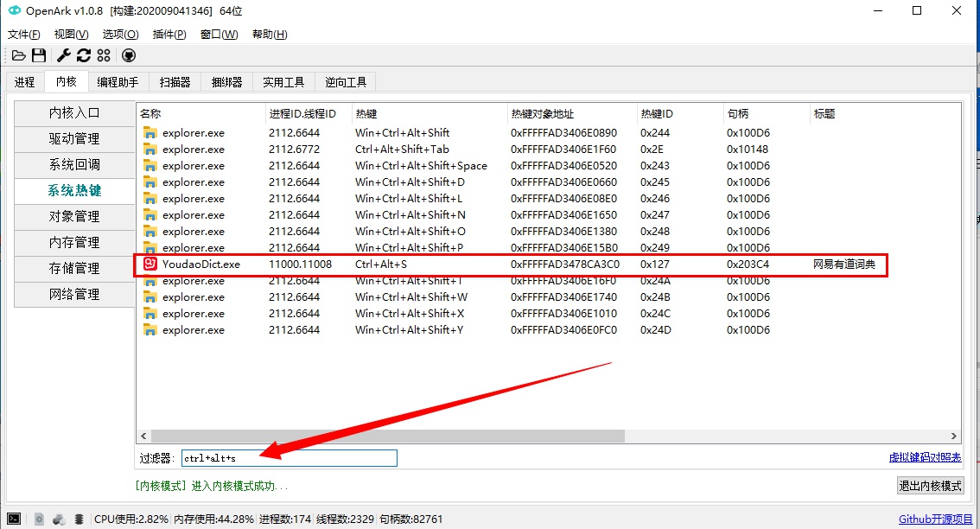Click the four-dots modules toolbar icon
The image size is (980, 529).
(x=104, y=54)
